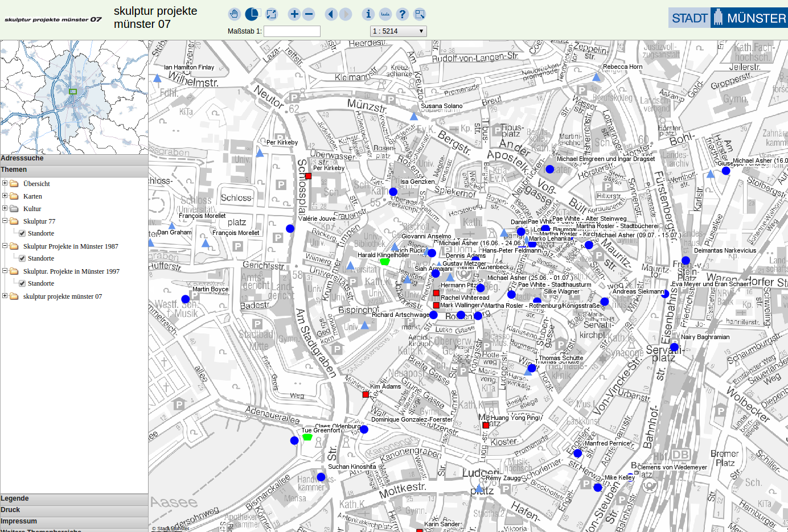Select the pan hand tool
The height and width of the screenshot is (532, 788).
tap(234, 14)
